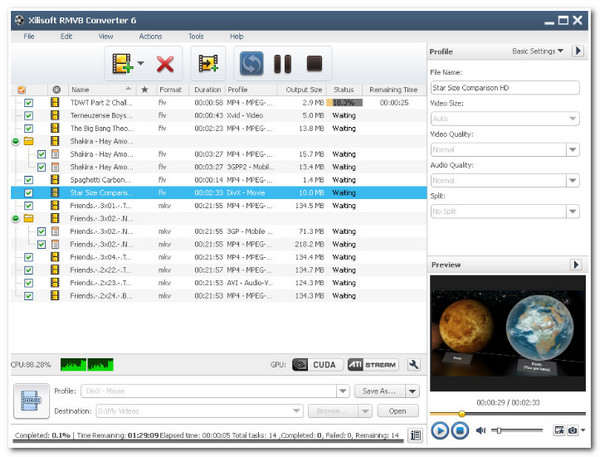Image resolution: width=600 pixels, height=457 pixels.
Task: Click the preview seek bar handle
Action: point(462,413)
